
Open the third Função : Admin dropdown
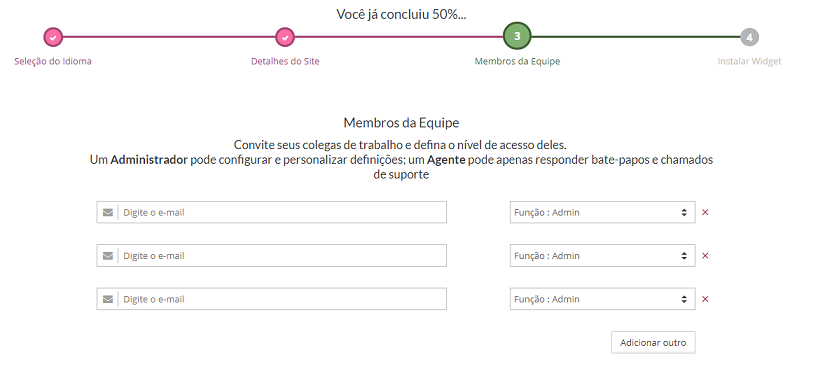[x=602, y=299]
